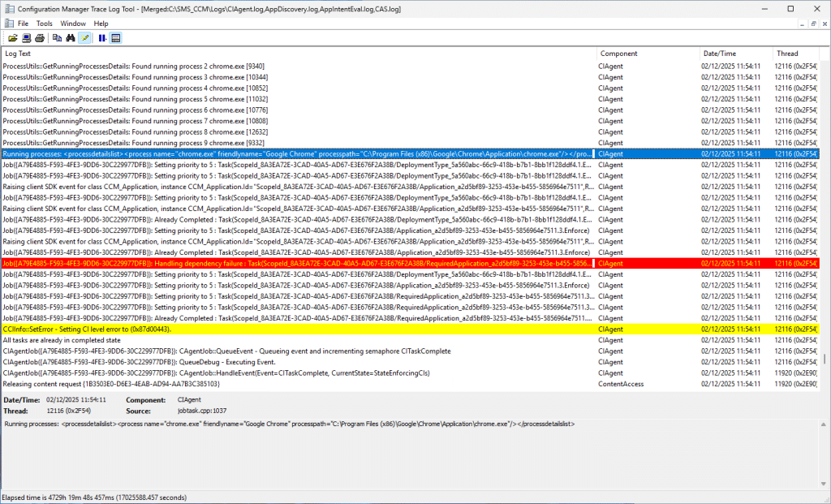Screen dimensions: 831x504
Task: Click the Component column header
Action: (x=647, y=54)
